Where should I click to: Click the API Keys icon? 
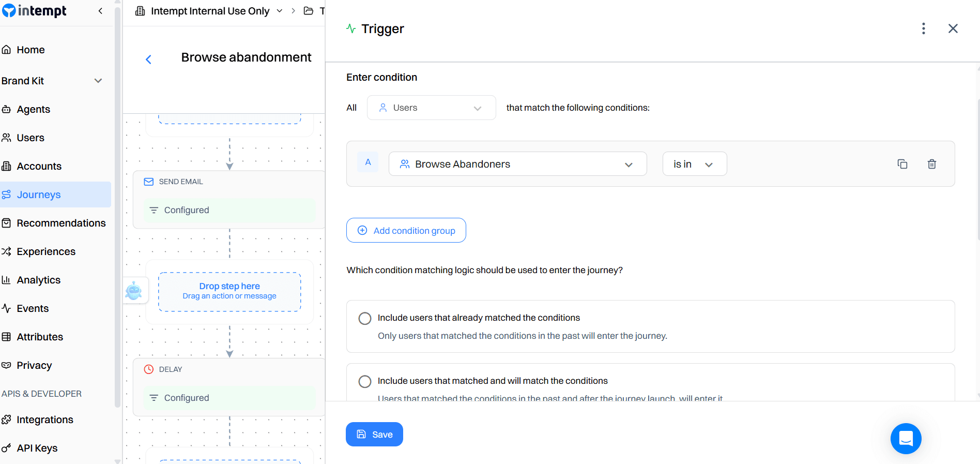[x=6, y=447]
